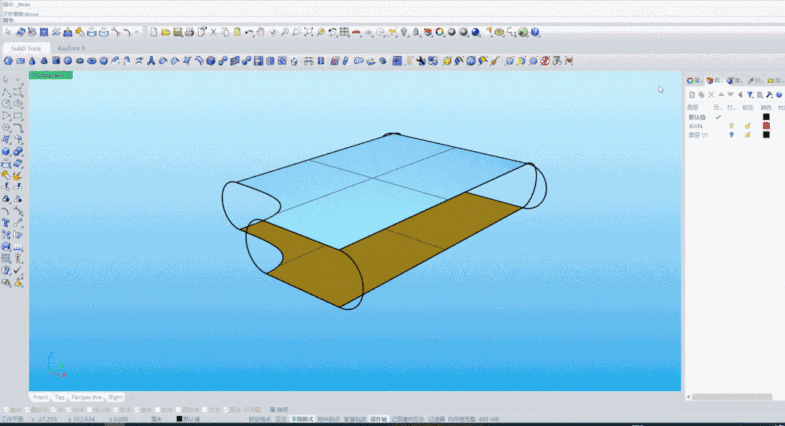This screenshot has height=426, width=785.
Task: Click the Front viewport tab
Action: pos(40,397)
